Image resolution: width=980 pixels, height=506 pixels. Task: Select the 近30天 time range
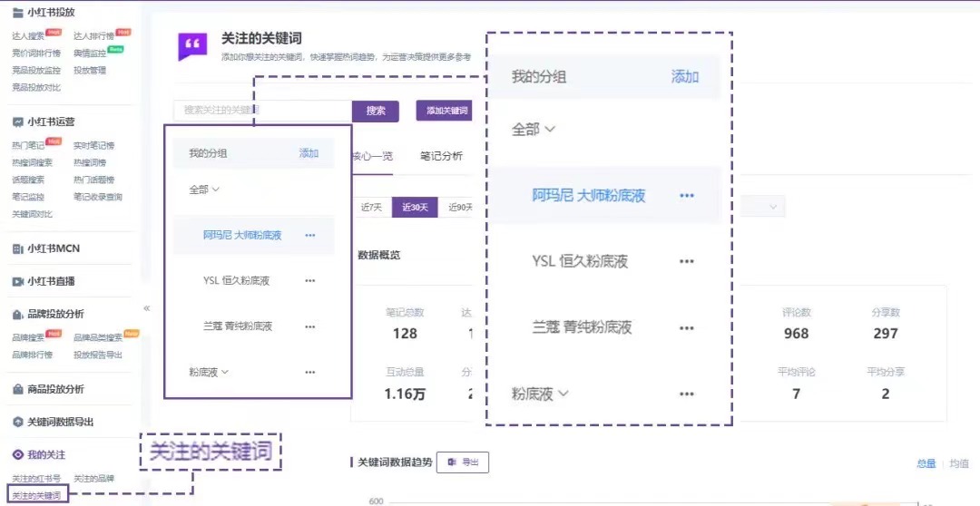tap(415, 208)
